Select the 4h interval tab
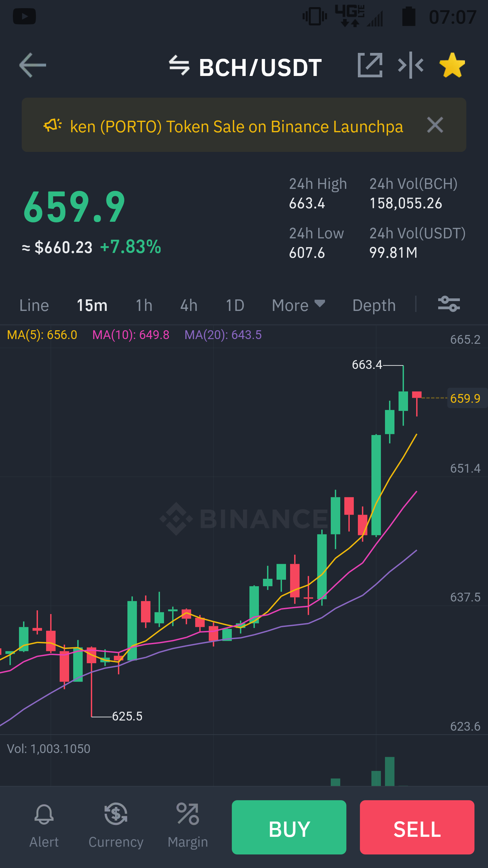The image size is (488, 868). [x=189, y=305]
